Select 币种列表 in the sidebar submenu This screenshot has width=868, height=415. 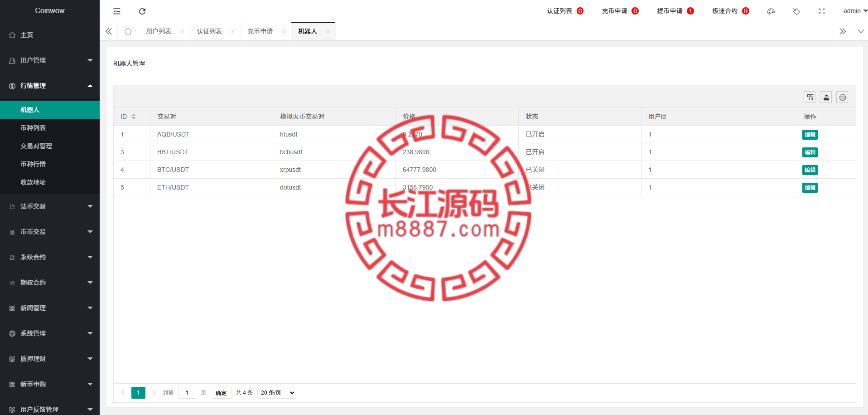pyautogui.click(x=50, y=128)
